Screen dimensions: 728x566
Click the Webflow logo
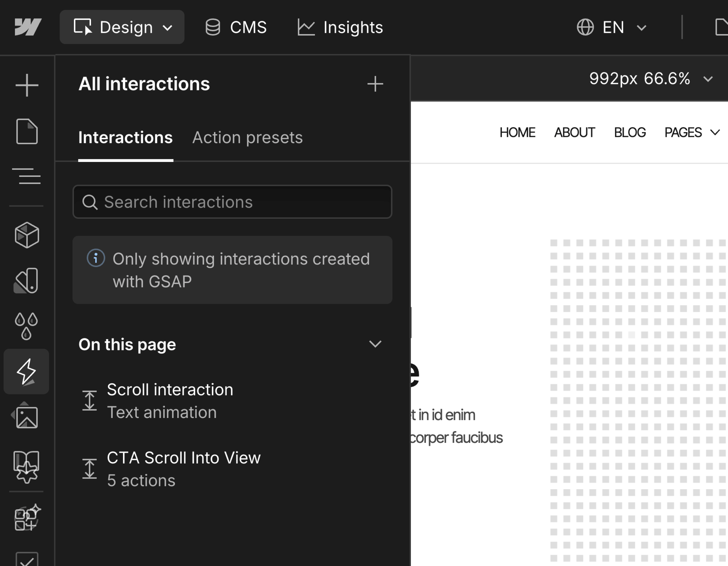[x=28, y=27]
